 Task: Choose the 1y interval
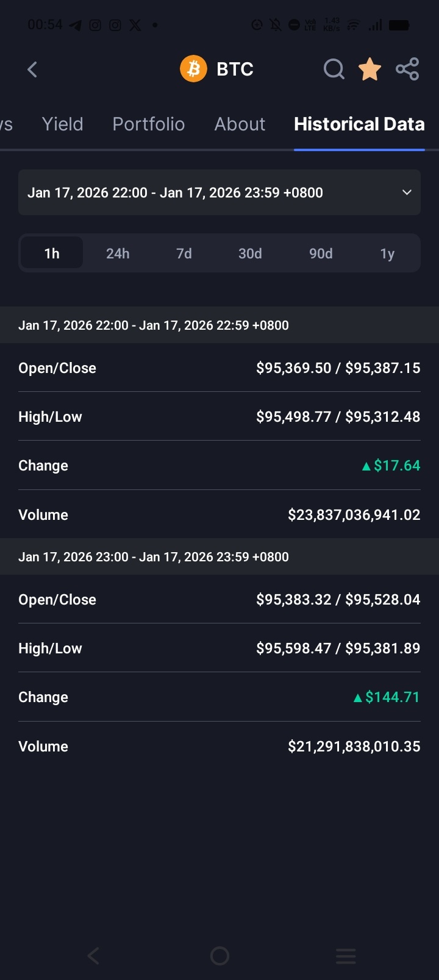pyautogui.click(x=387, y=253)
